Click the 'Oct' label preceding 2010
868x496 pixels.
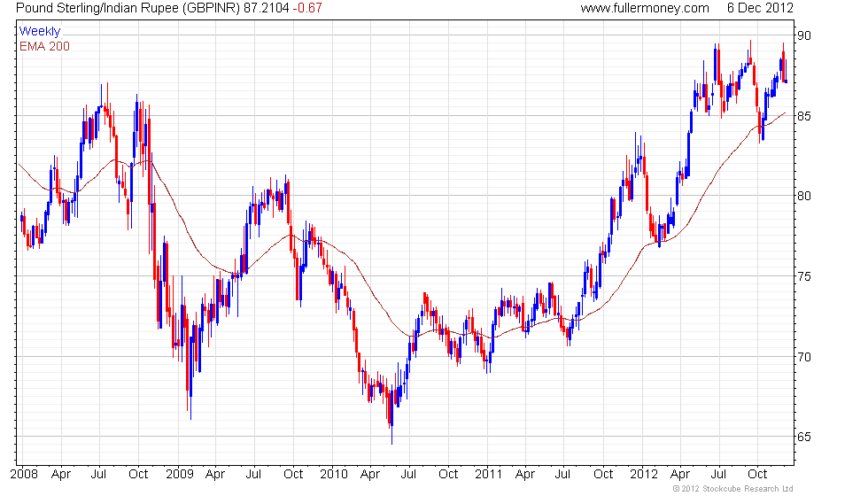293,475
